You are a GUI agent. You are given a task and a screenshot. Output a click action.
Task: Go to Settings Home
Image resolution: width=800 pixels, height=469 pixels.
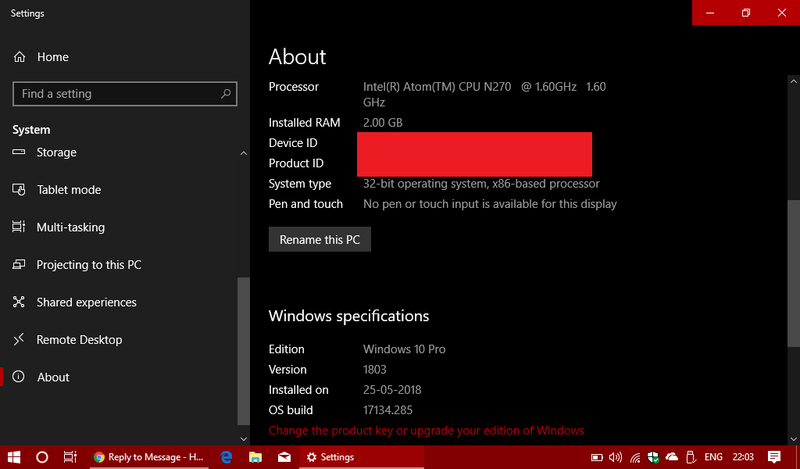(x=41, y=57)
